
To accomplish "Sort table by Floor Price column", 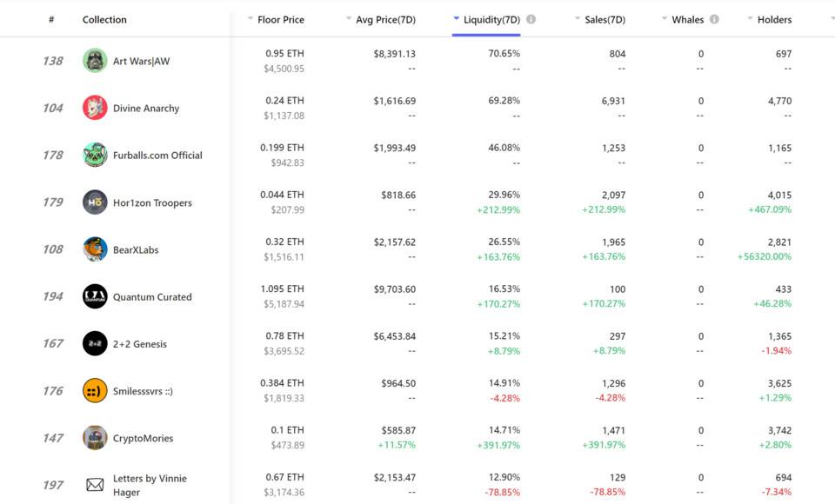I will (x=276, y=20).
